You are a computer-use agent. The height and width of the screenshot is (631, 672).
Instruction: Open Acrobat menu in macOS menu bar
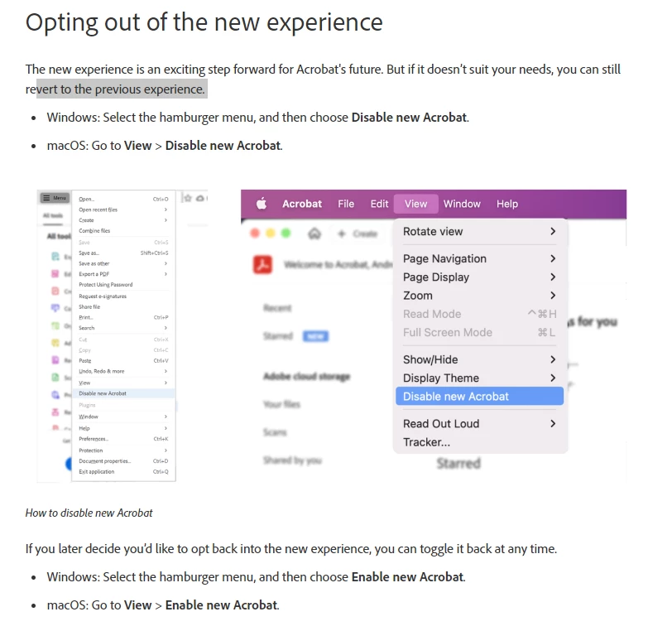(302, 204)
